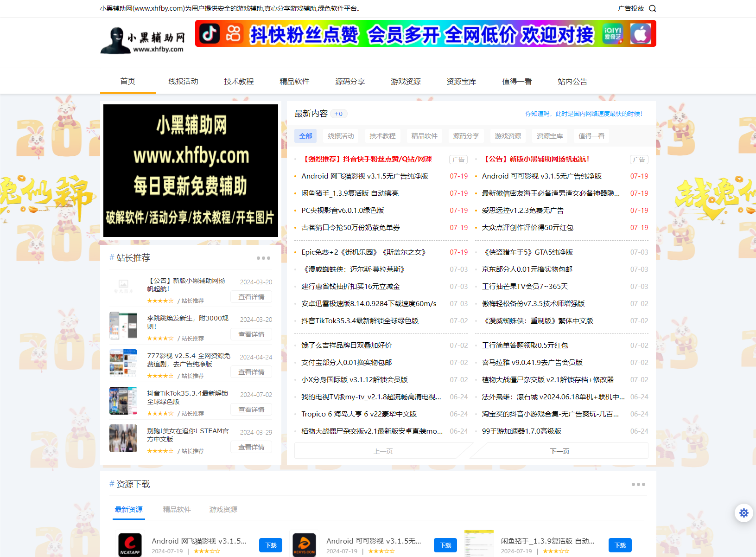Open 游戏资源 in the main navigation

[x=406, y=81]
